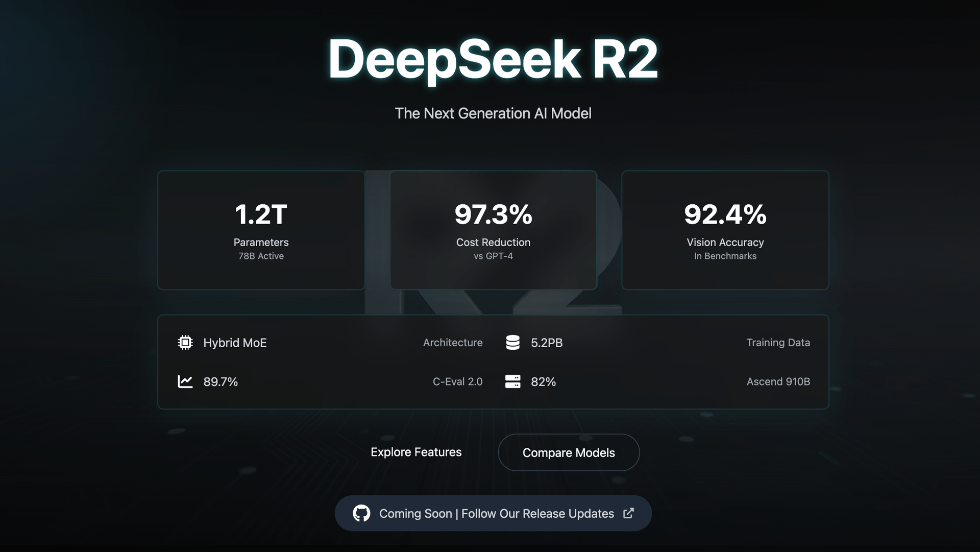
Task: Select the 97.3% Cost Reduction card
Action: (x=493, y=230)
